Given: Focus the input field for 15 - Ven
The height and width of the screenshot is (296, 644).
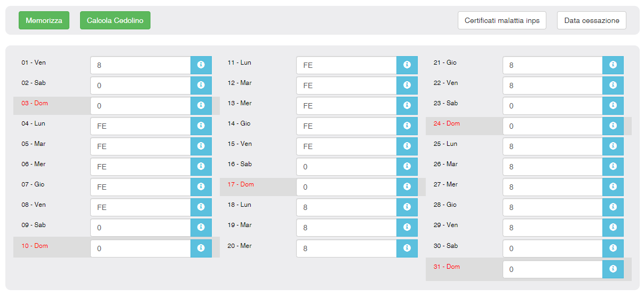Looking at the screenshot, I should [346, 146].
